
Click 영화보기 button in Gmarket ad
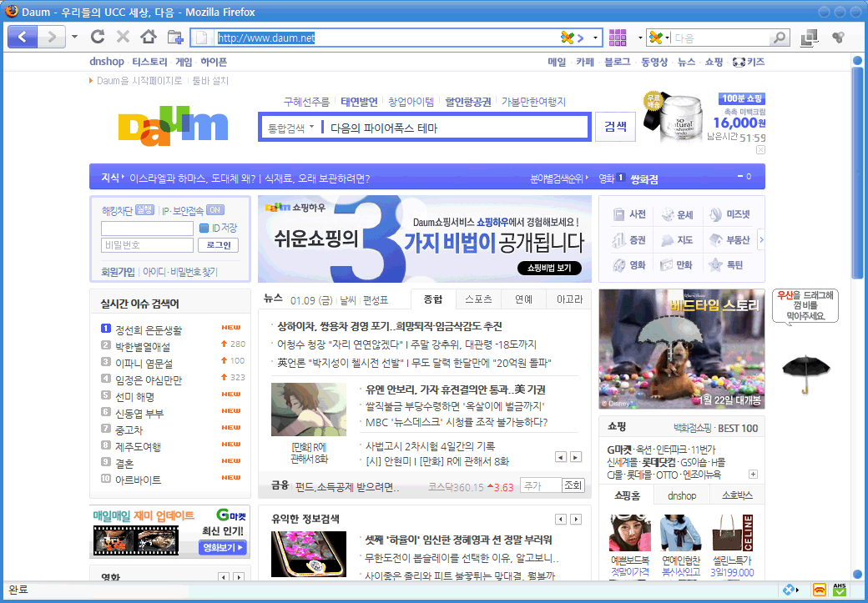pos(223,548)
